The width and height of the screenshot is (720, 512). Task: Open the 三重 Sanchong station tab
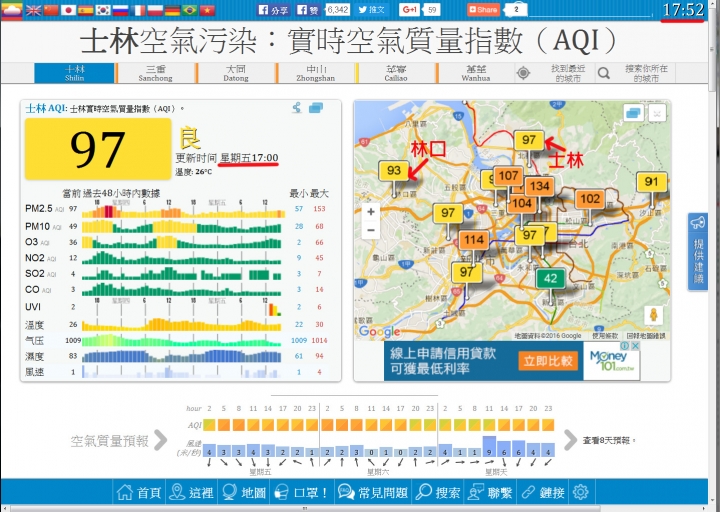[x=156, y=73]
